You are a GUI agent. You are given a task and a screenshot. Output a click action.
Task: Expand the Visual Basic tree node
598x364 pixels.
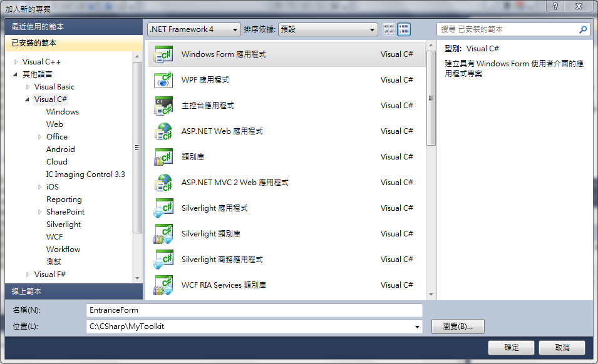click(28, 87)
